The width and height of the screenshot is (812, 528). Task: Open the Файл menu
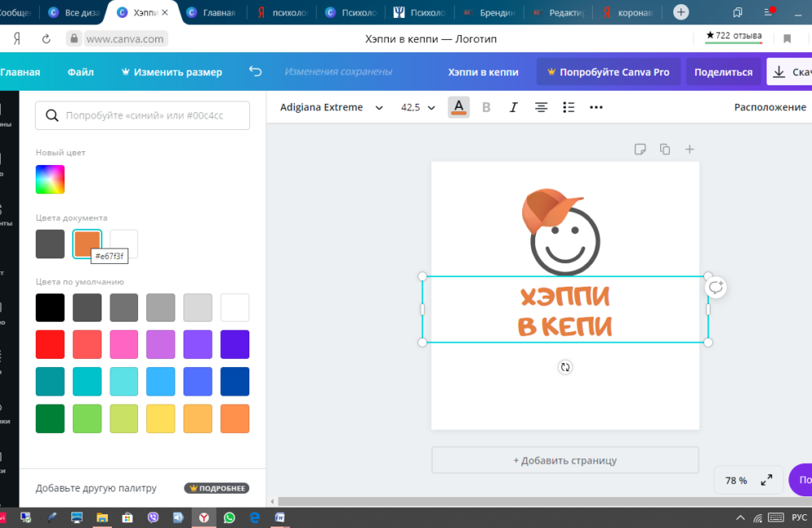(80, 72)
